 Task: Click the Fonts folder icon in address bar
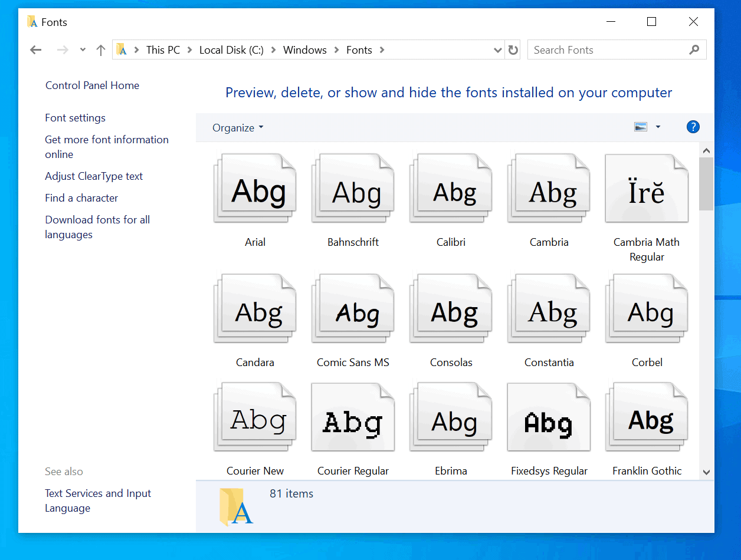click(x=122, y=50)
